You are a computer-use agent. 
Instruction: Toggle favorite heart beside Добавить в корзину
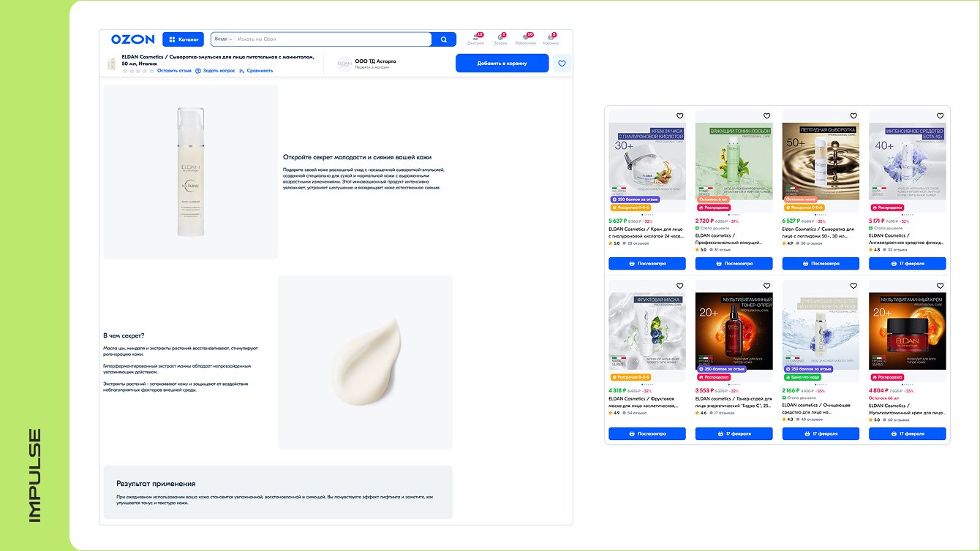coord(562,64)
